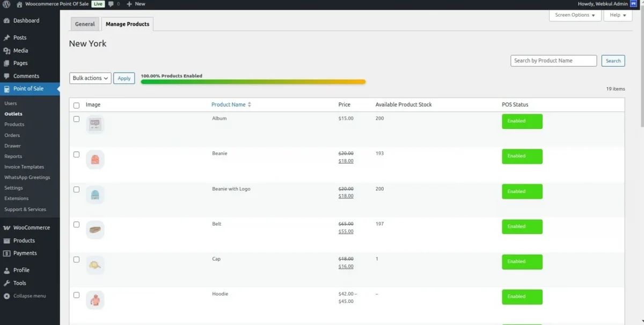
Task: Open the Tools sidebar item
Action: tap(19, 283)
